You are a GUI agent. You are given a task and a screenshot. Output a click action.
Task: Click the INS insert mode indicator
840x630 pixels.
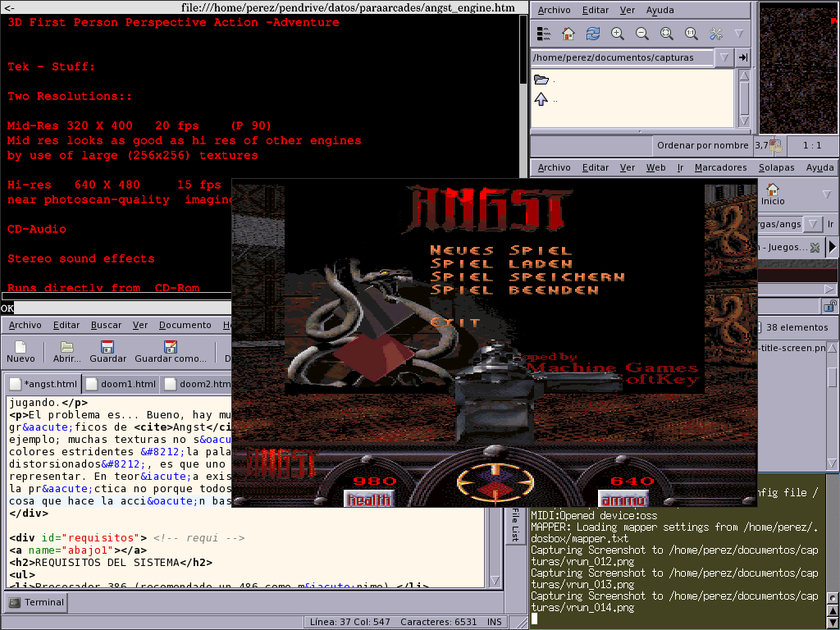coord(495,622)
